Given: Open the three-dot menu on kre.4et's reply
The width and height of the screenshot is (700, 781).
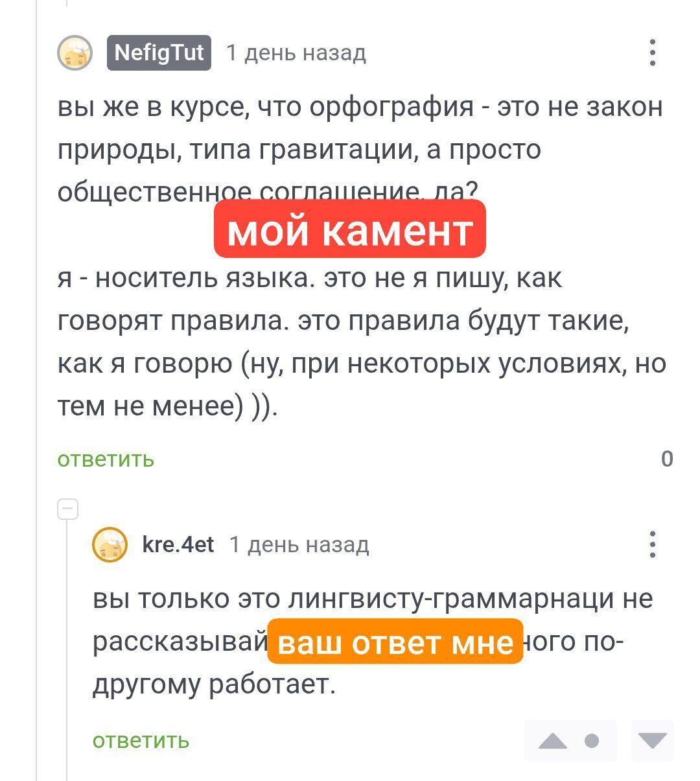Looking at the screenshot, I should point(652,544).
